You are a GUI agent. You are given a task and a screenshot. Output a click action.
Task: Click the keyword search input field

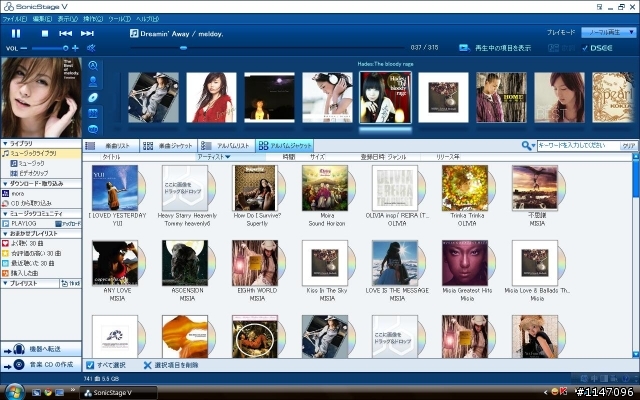coord(578,145)
